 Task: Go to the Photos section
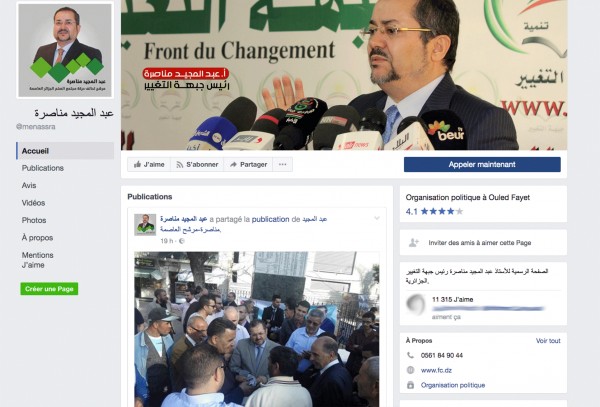[x=34, y=220]
